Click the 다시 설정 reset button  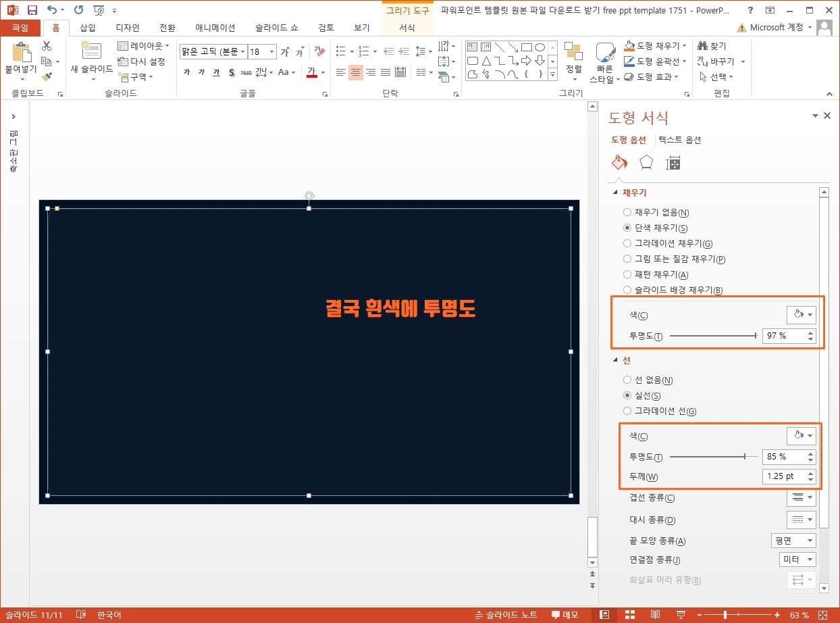(142, 61)
